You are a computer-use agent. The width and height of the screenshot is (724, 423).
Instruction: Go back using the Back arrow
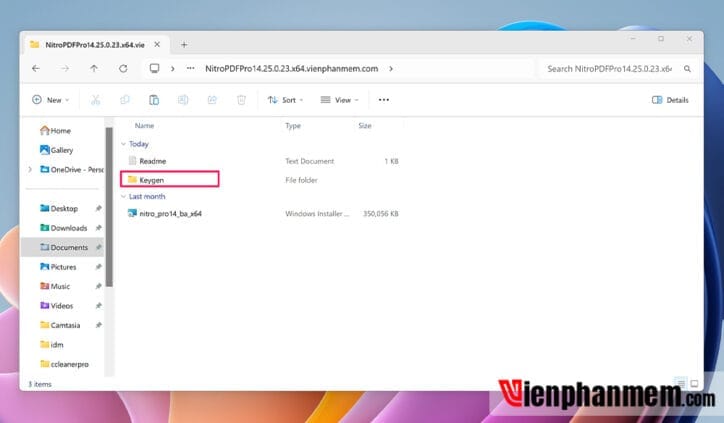click(x=36, y=68)
